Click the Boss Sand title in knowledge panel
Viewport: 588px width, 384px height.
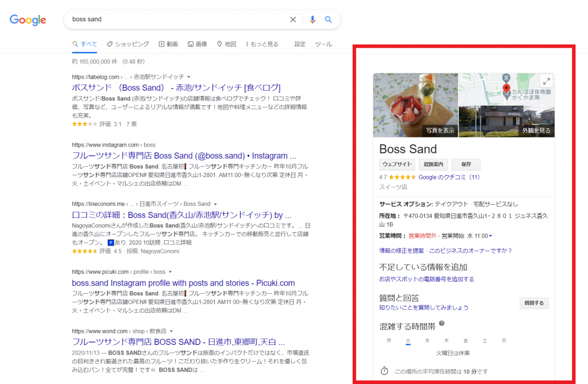pos(408,149)
